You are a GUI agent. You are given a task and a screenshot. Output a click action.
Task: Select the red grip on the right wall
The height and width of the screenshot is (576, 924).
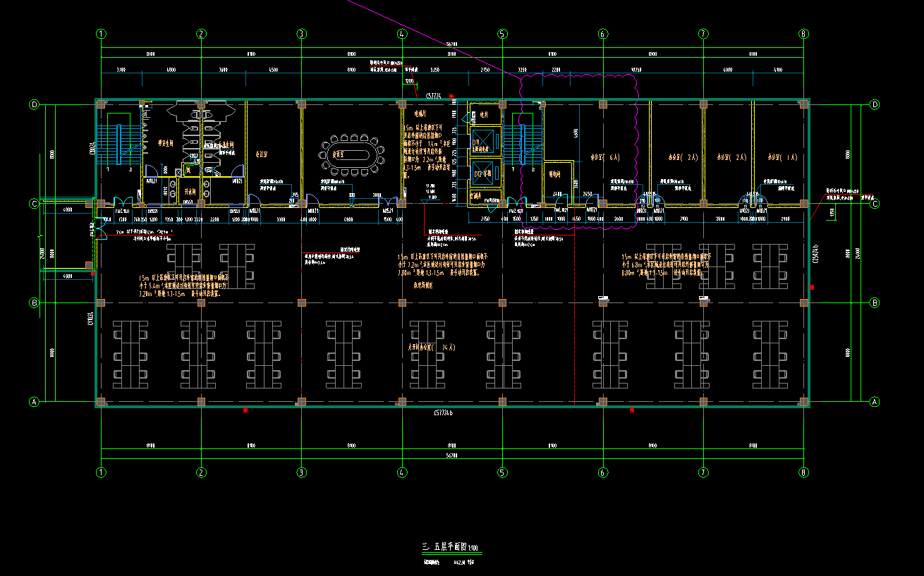(812, 288)
